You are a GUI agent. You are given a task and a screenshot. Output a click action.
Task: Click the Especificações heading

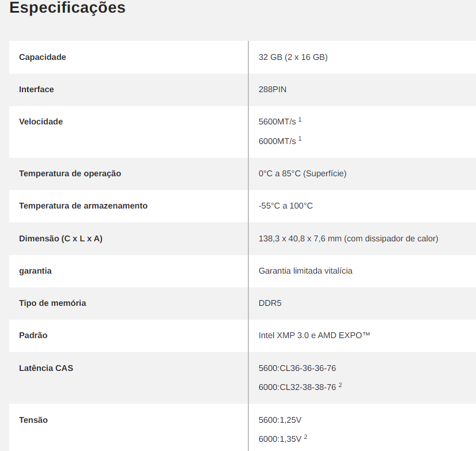pos(67,7)
